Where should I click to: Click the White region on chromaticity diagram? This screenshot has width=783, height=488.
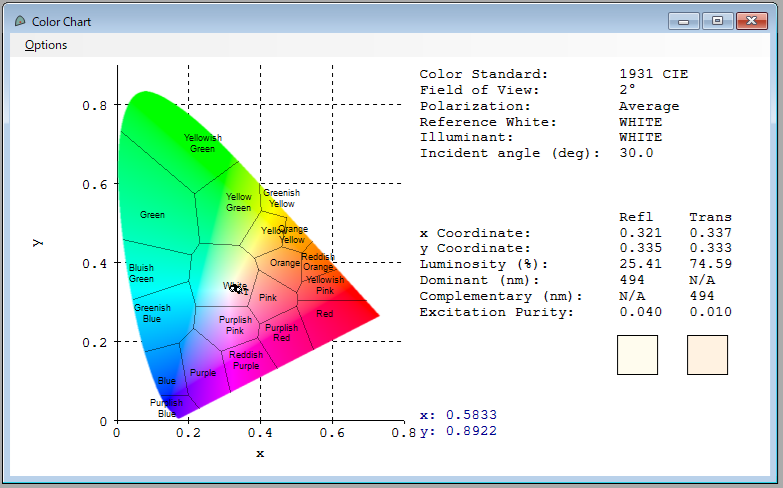235,286
